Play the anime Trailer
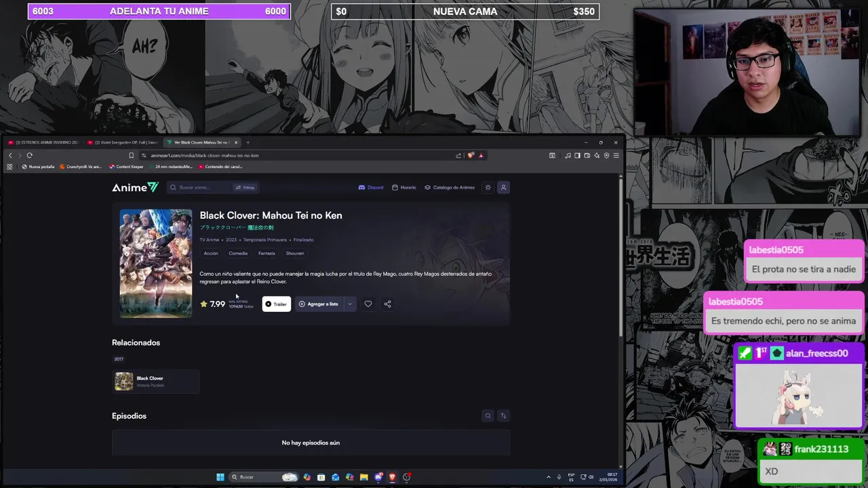This screenshot has width=868, height=488. (x=276, y=304)
